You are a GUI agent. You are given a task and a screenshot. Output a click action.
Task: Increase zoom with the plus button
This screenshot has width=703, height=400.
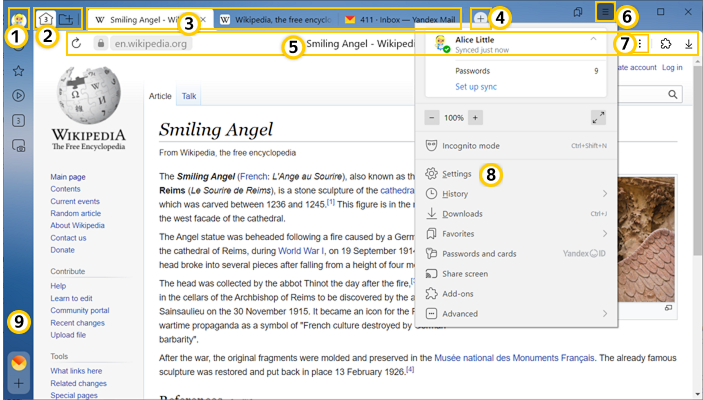tap(475, 117)
